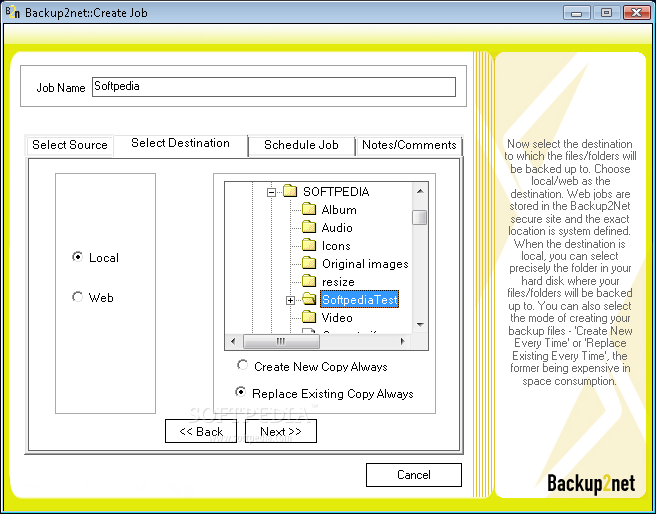Viewport: 656px width, 514px height.
Task: Select the SOFTPEDIA folder label
Action: click(x=336, y=192)
